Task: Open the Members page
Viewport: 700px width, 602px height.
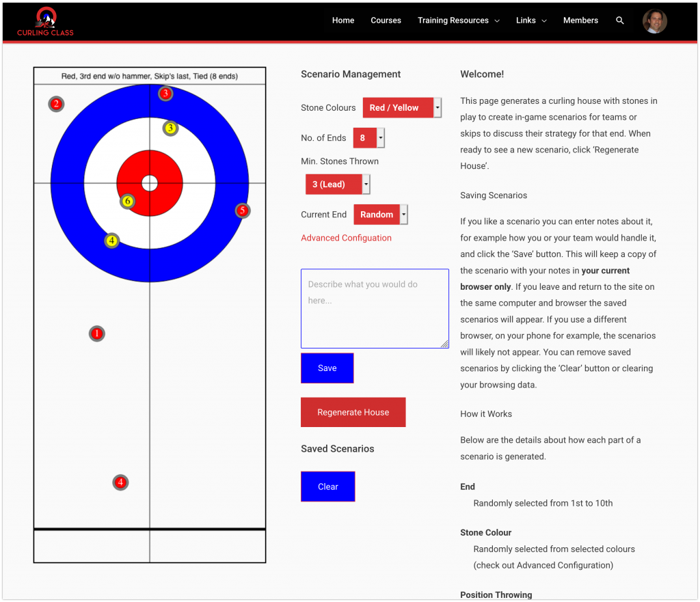Action: click(580, 20)
